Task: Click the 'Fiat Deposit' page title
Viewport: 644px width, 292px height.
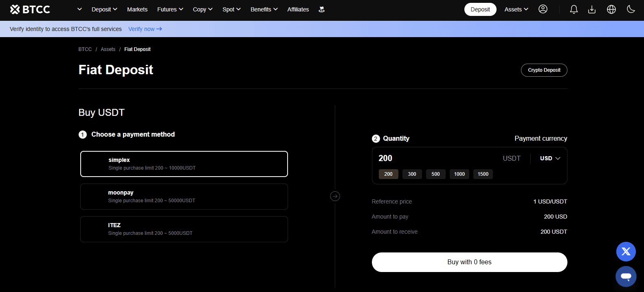Action: point(116,70)
